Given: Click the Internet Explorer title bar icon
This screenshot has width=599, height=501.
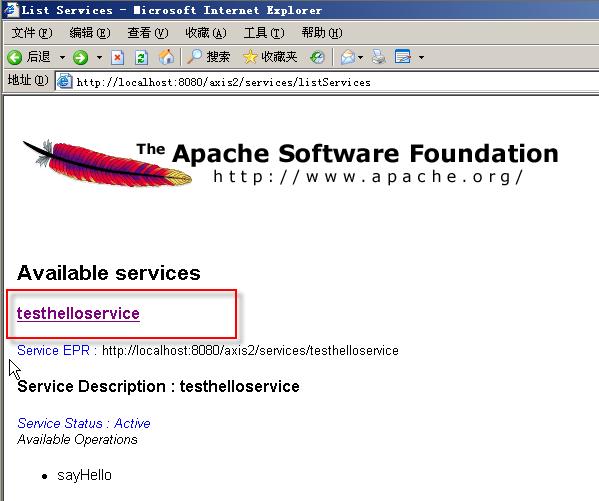Looking at the screenshot, I should [x=11, y=10].
